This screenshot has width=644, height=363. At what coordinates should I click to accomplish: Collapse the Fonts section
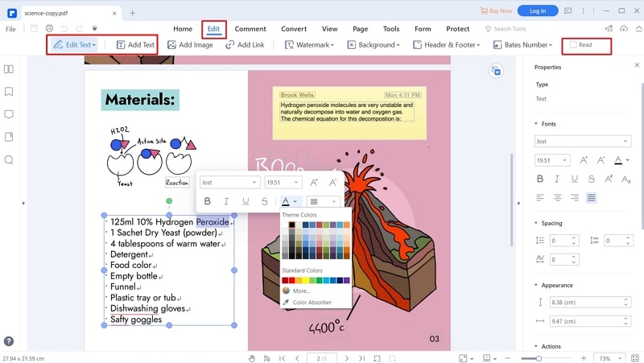click(x=536, y=124)
